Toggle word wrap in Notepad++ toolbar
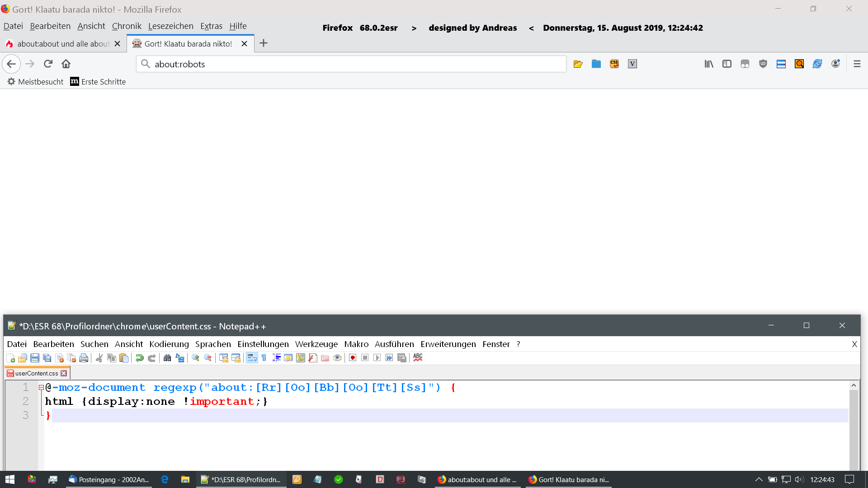This screenshot has width=868, height=488. [x=252, y=358]
